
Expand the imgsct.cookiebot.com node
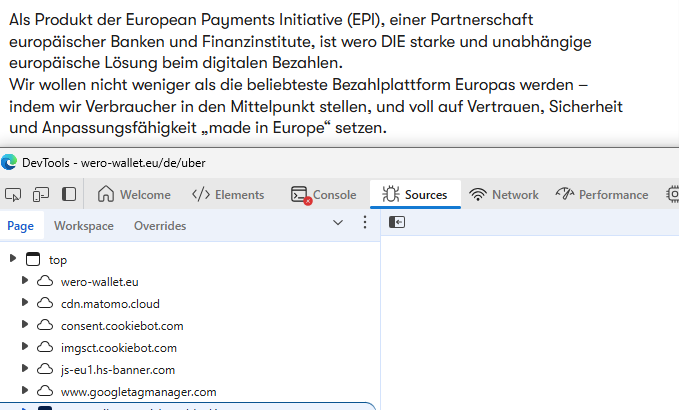tap(25, 346)
